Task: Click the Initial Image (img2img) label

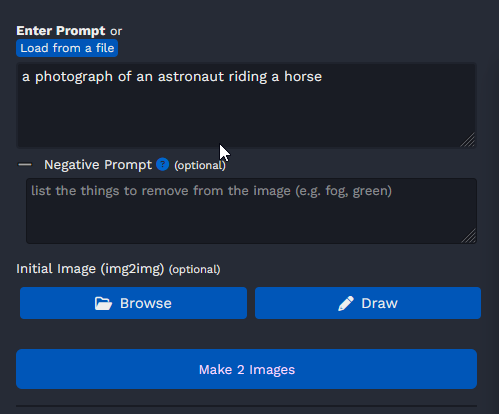Action: click(x=90, y=269)
